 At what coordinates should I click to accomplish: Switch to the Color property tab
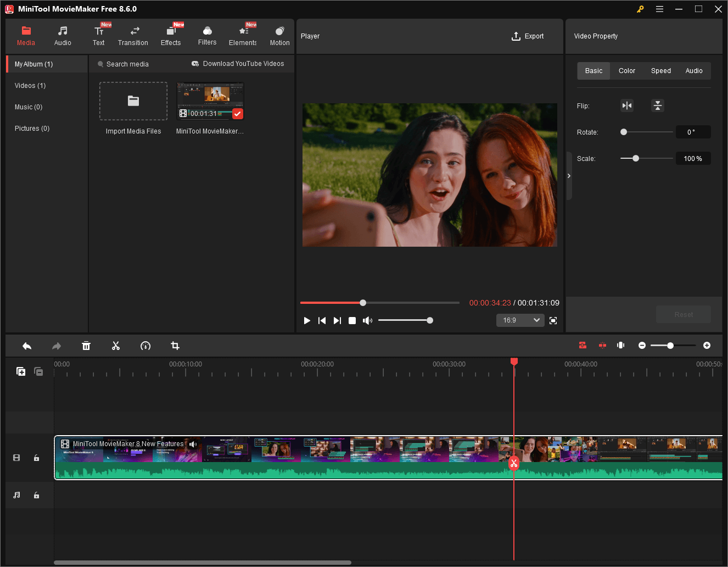627,71
